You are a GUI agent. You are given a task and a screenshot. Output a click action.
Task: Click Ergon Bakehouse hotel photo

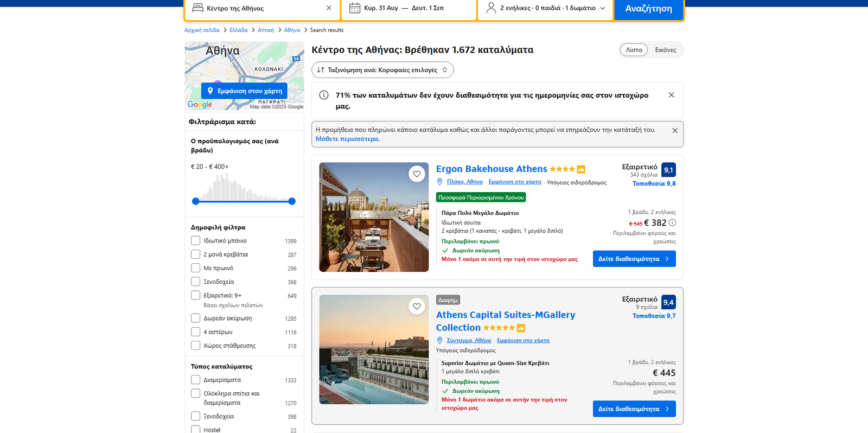tap(374, 217)
